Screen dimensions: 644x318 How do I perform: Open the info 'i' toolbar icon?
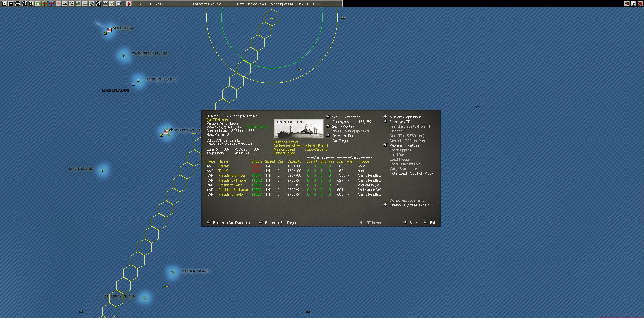pos(31,4)
